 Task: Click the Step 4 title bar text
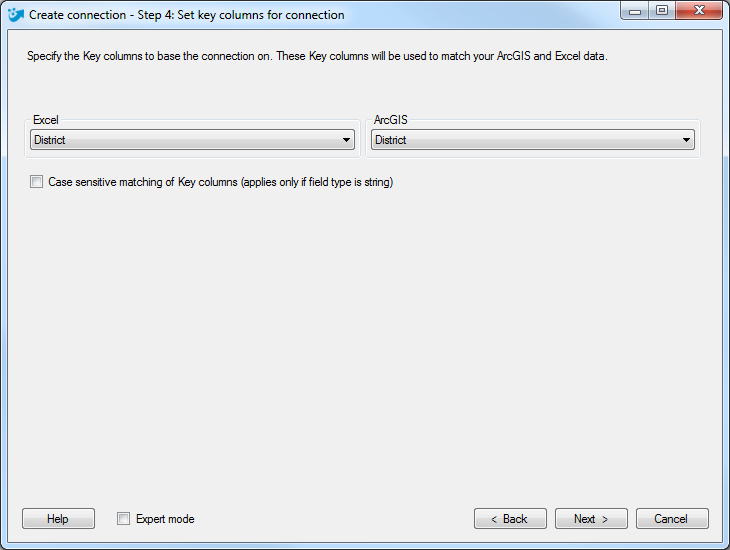click(x=187, y=15)
